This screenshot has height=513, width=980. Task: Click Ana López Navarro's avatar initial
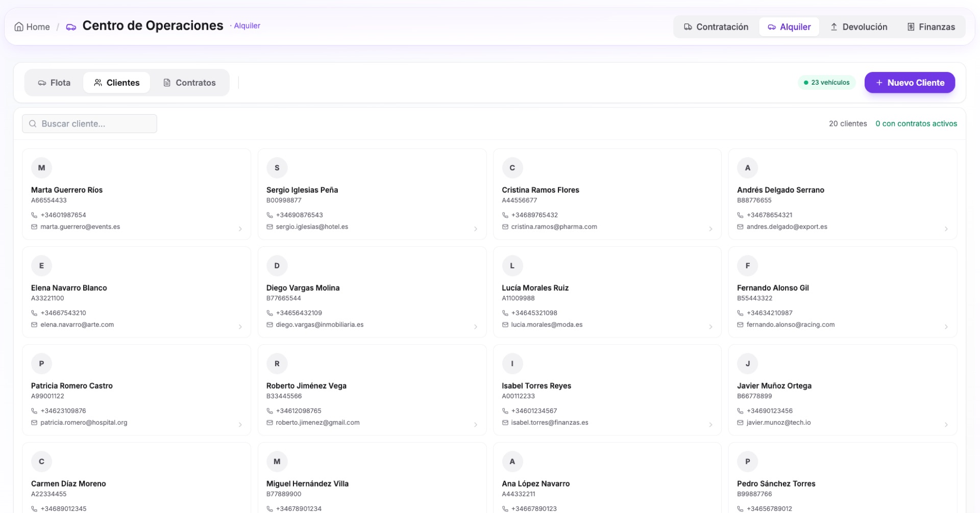512,461
